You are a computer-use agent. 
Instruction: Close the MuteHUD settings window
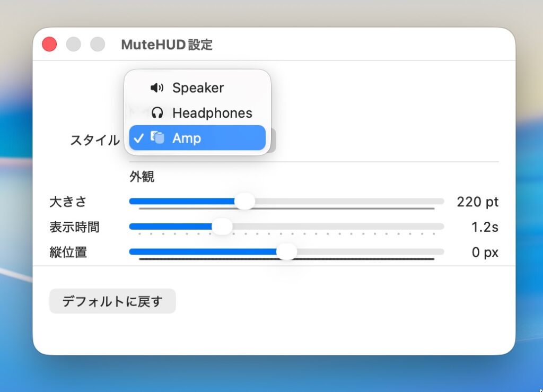click(49, 45)
